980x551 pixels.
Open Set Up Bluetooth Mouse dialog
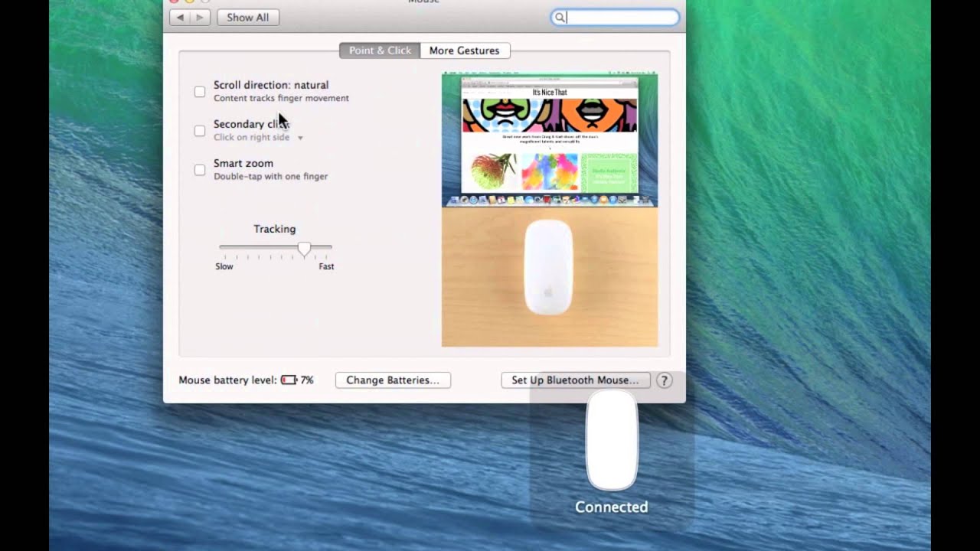coord(575,380)
